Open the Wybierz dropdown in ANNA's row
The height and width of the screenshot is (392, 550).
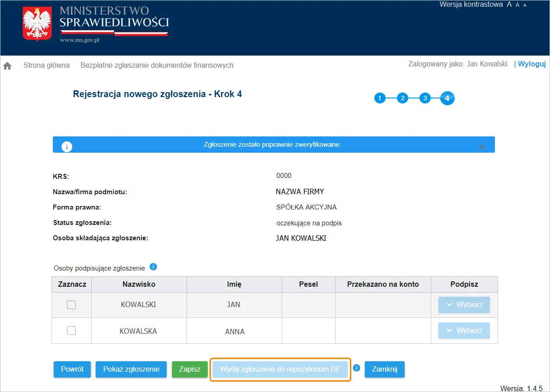click(464, 330)
